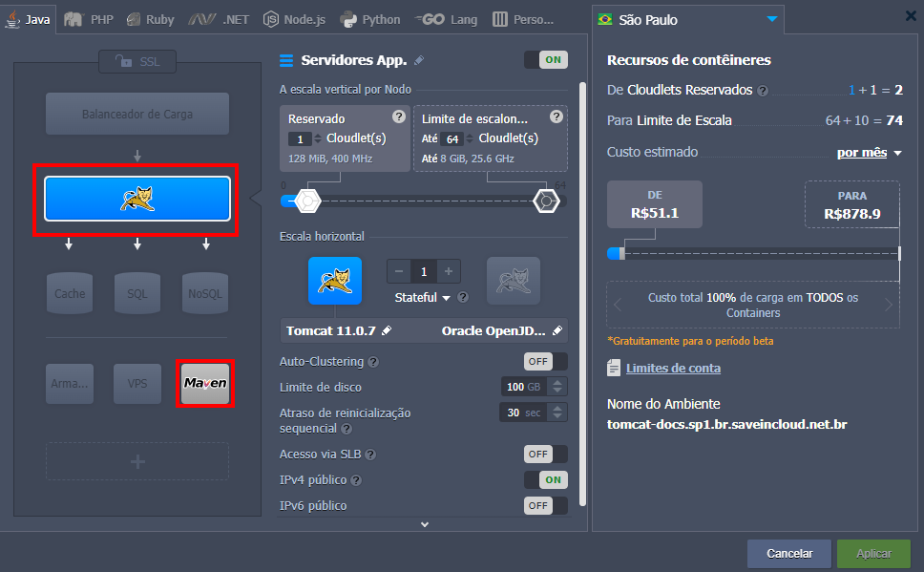This screenshot has width=924, height=572.
Task: Show previous cost breakdown with left chevron
Action: point(618,305)
